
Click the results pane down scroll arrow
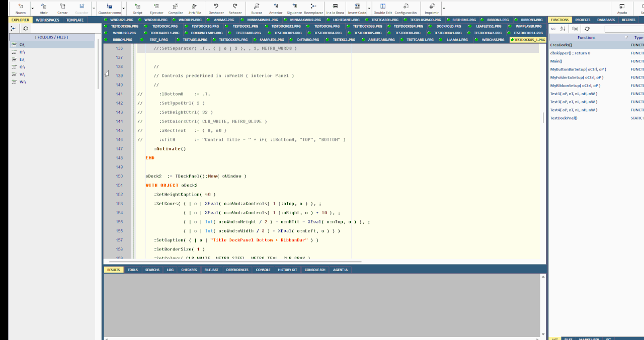[543, 333]
